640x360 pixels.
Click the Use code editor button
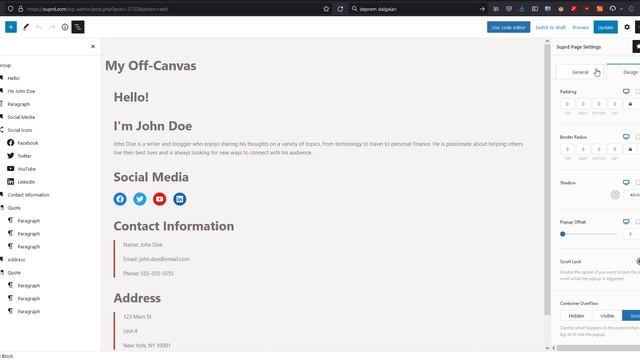tap(508, 27)
